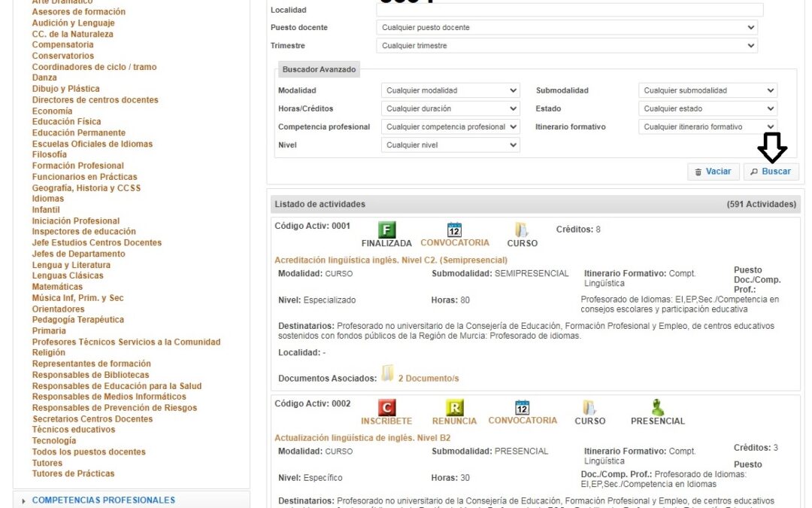Click into the Localidad text field
Viewport: 812px width, 508px height.
click(570, 10)
